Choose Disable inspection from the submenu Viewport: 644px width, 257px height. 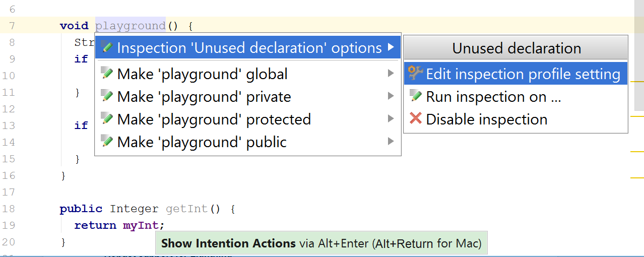click(x=486, y=119)
